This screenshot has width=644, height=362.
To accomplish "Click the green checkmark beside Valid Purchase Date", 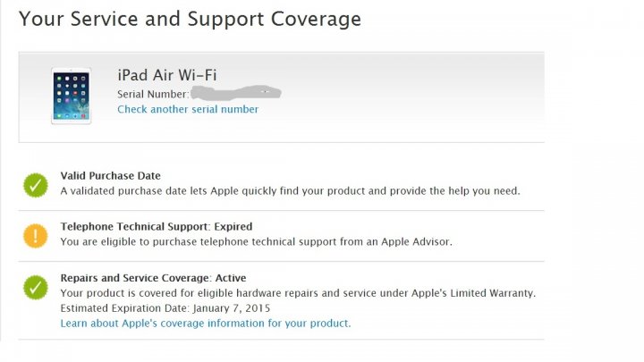I will 35,185.
